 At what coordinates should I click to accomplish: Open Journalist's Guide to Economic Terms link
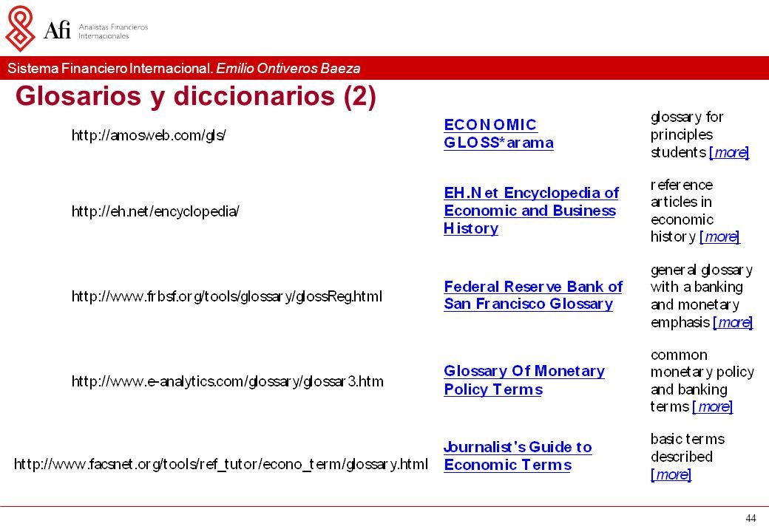tap(518, 456)
